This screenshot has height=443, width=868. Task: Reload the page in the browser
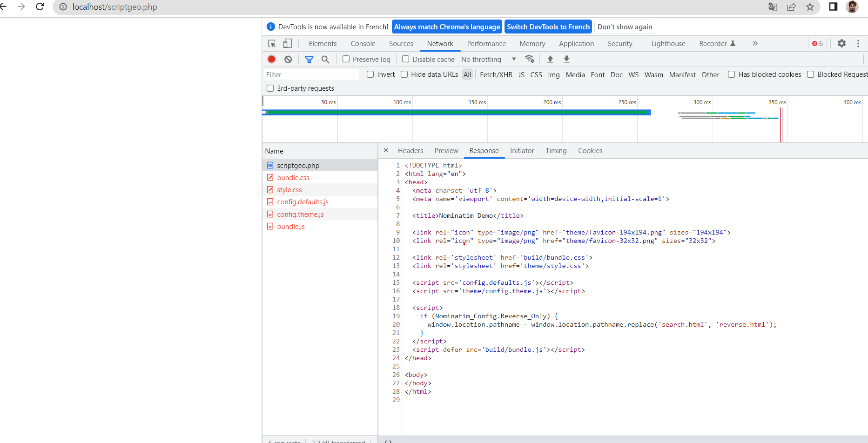40,7
